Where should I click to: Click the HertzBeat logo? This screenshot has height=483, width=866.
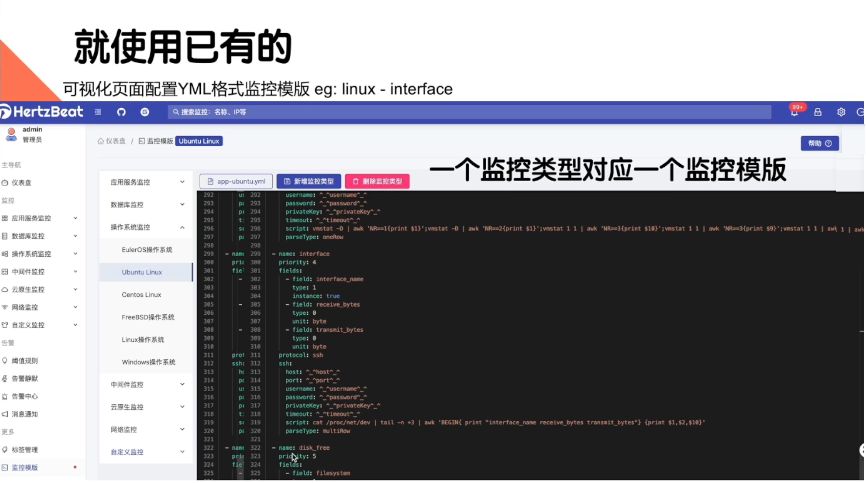click(42, 112)
